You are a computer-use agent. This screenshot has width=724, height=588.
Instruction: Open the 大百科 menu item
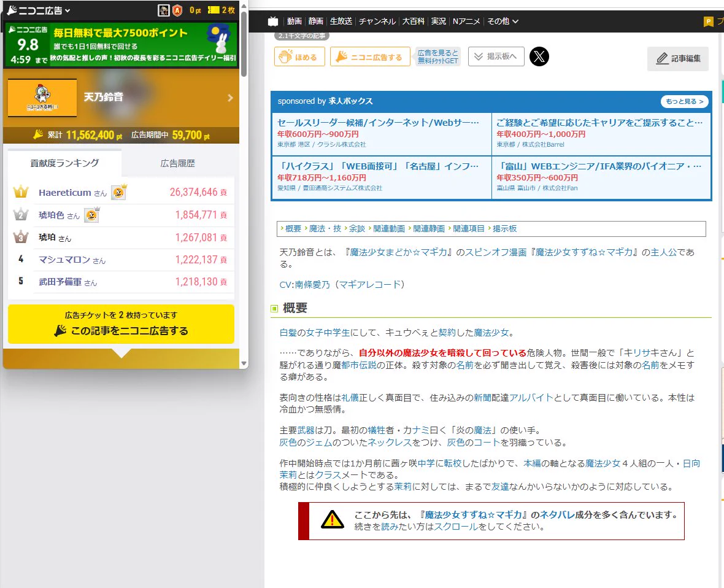click(x=414, y=21)
